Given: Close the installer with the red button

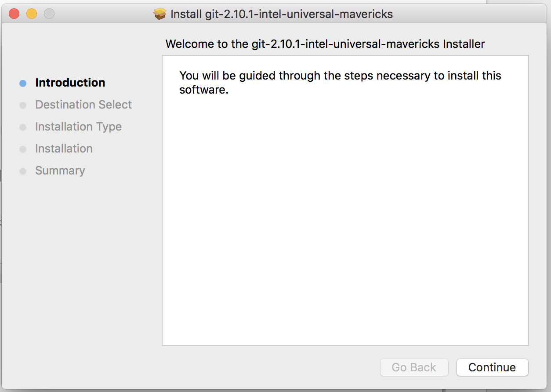Looking at the screenshot, I should tap(14, 14).
